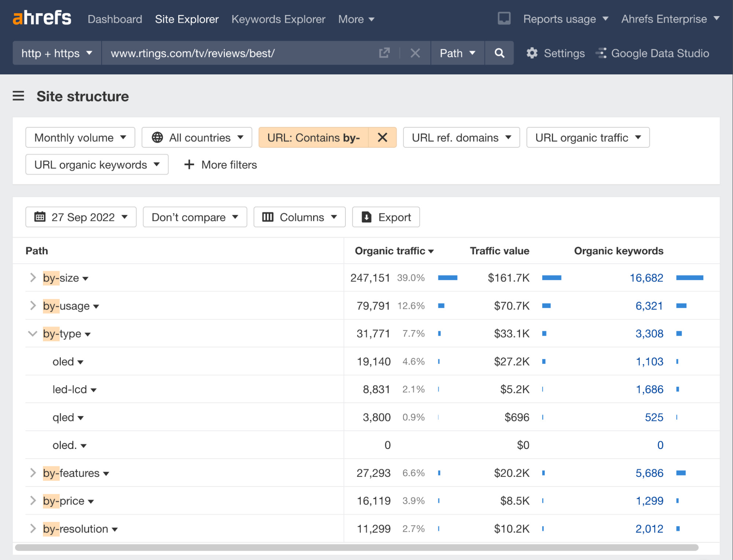The height and width of the screenshot is (560, 733).
Task: Clear the URL input field
Action: 415,53
